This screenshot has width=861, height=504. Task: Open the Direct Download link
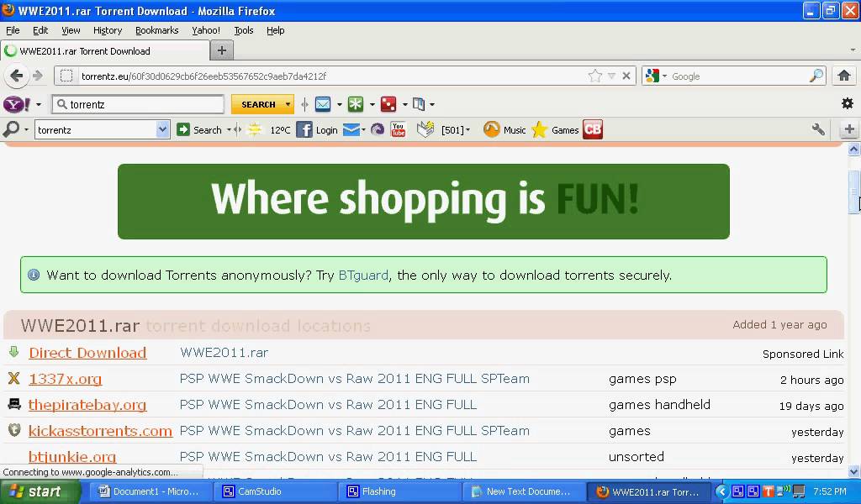point(87,353)
